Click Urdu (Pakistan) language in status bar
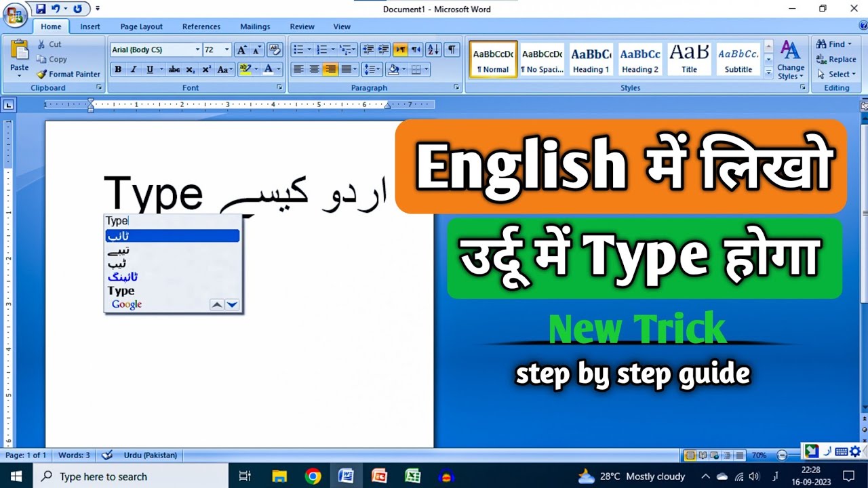The width and height of the screenshot is (868, 488). coord(150,455)
